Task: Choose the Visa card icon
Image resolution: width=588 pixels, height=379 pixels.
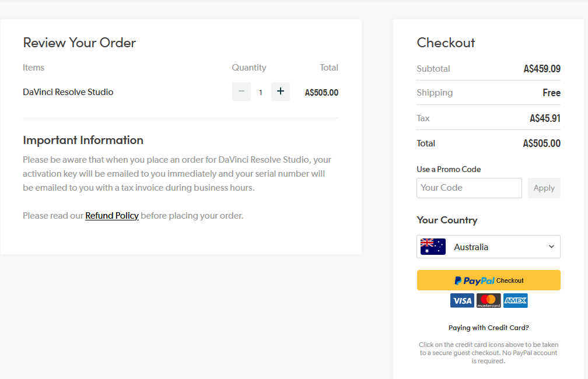Action: [462, 301]
